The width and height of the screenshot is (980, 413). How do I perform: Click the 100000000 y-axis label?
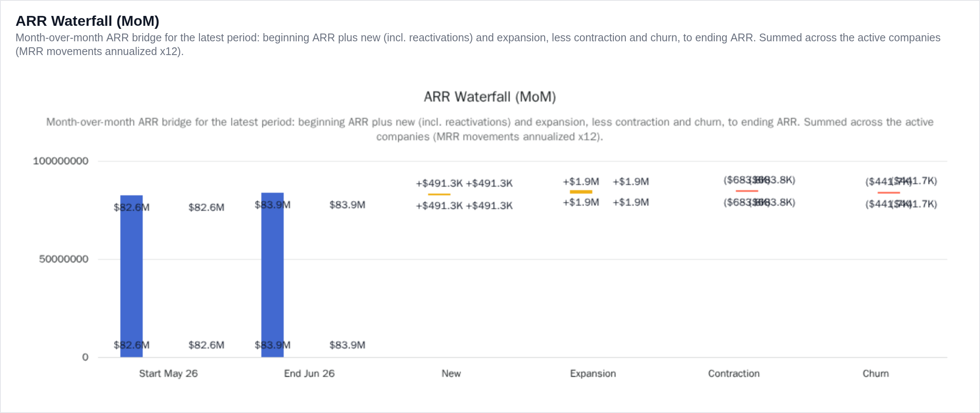pos(61,161)
